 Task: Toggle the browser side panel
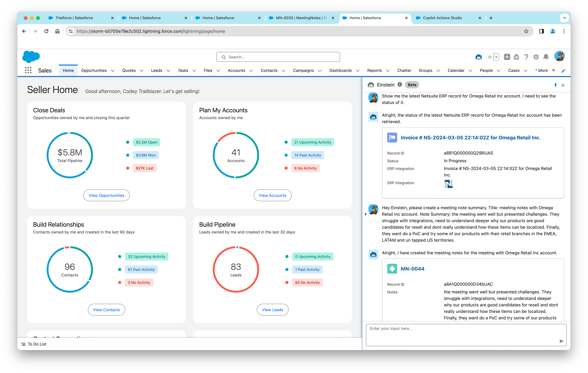point(542,31)
